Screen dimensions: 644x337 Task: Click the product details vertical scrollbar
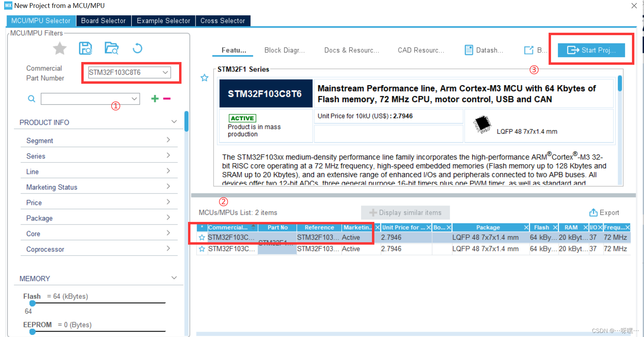(620, 83)
